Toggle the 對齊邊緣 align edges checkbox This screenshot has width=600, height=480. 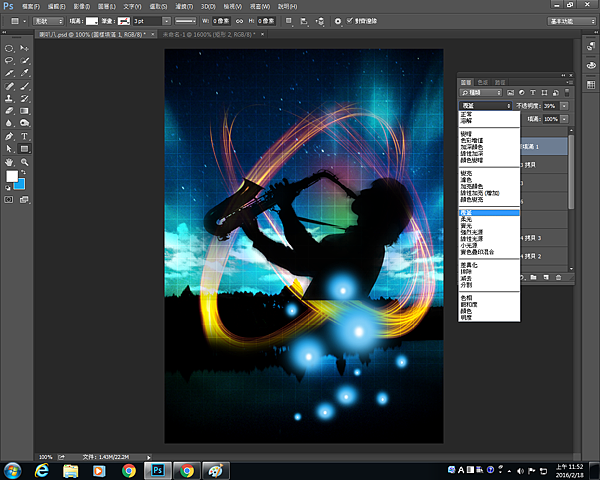point(347,20)
